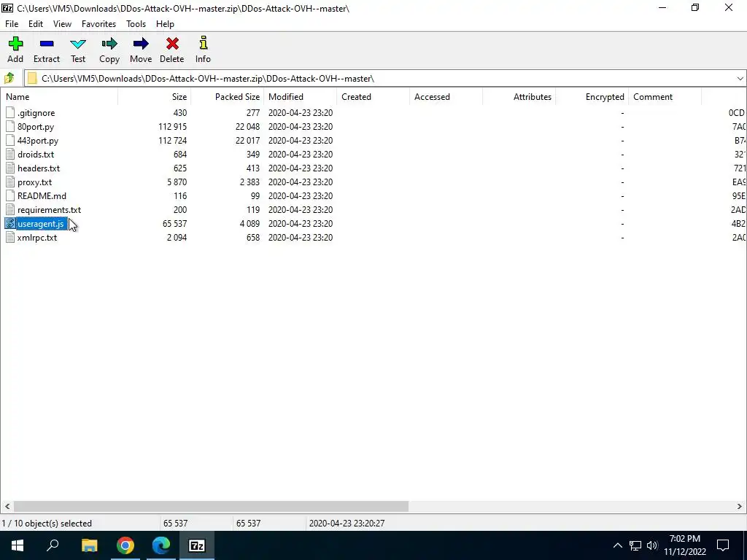Click the requirements.txt file icon
The width and height of the screenshot is (747, 560).
pos(10,209)
